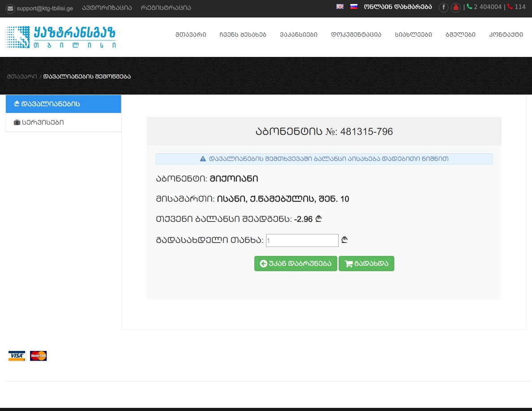The image size is (532, 411).
Task: Open სიახლეები menu item
Action: click(x=414, y=35)
